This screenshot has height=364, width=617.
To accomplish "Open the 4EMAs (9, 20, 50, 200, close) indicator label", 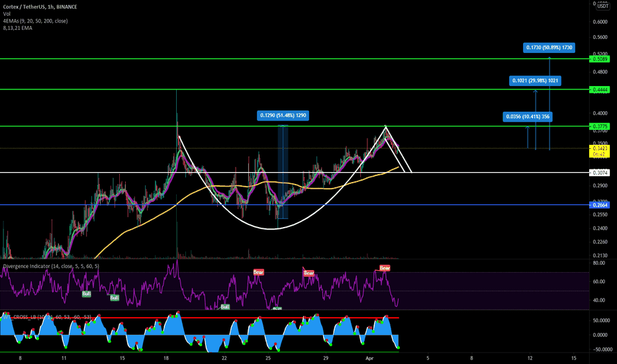I will (35, 21).
